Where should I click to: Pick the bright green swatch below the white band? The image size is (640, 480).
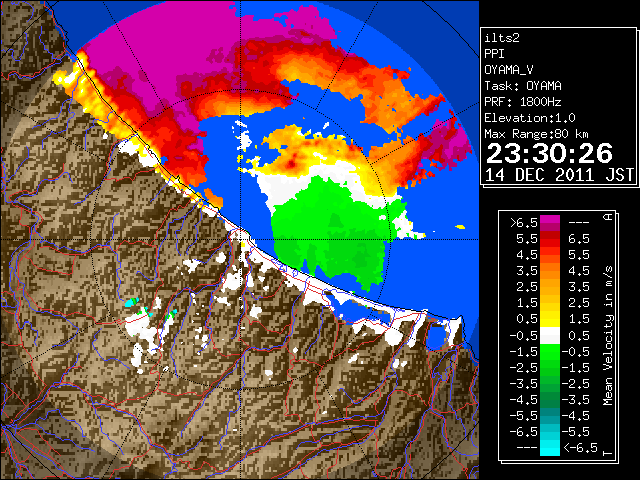(x=550, y=351)
